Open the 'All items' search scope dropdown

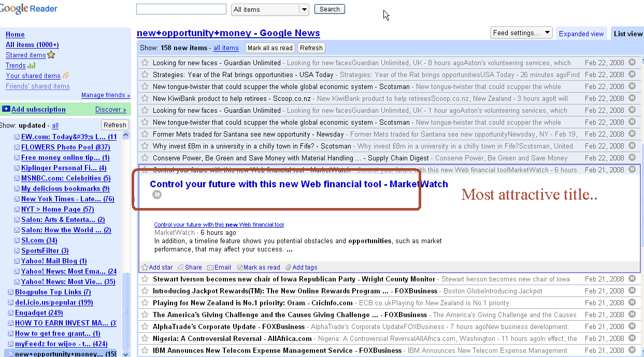coord(270,9)
